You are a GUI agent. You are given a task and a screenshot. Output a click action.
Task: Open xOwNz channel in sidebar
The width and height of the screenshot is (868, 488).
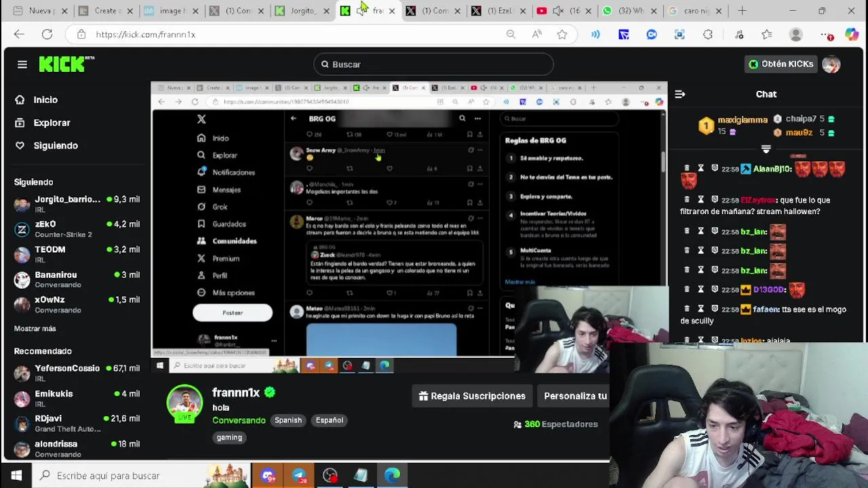coord(76,304)
